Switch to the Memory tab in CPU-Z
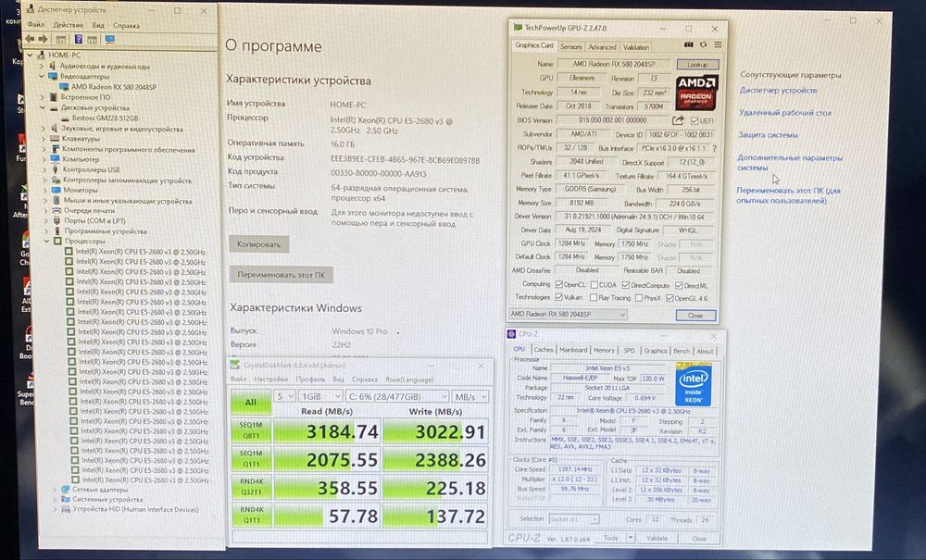 click(604, 350)
